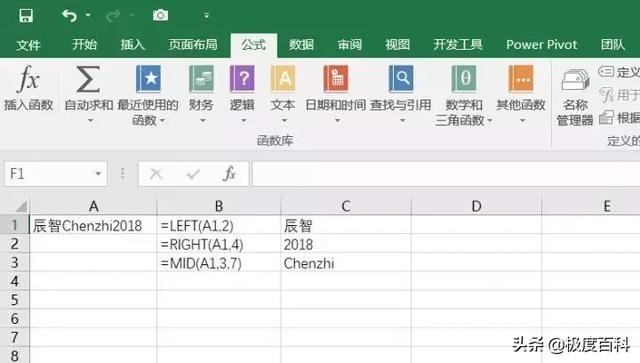This screenshot has height=363, width=640.
Task: Select cell with =MID(A1,3,7)
Action: pos(219,263)
